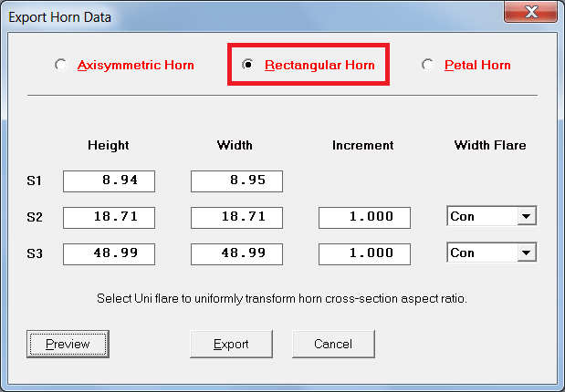
Task: Click the Increment column header text
Action: 363,145
